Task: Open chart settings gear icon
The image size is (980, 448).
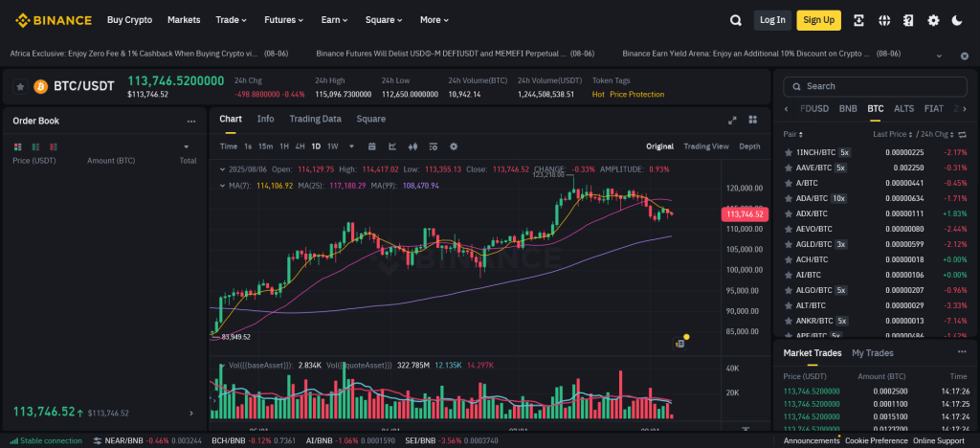Action: tap(454, 146)
